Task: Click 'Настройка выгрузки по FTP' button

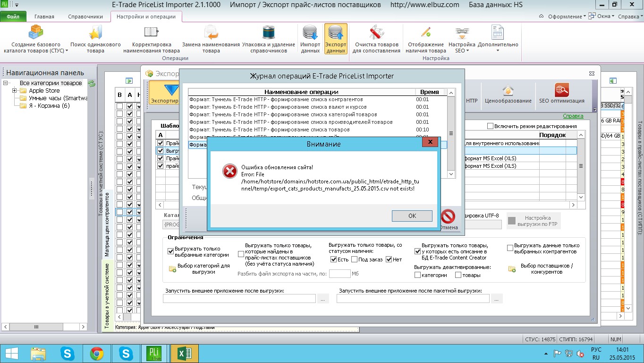Action: (x=534, y=220)
